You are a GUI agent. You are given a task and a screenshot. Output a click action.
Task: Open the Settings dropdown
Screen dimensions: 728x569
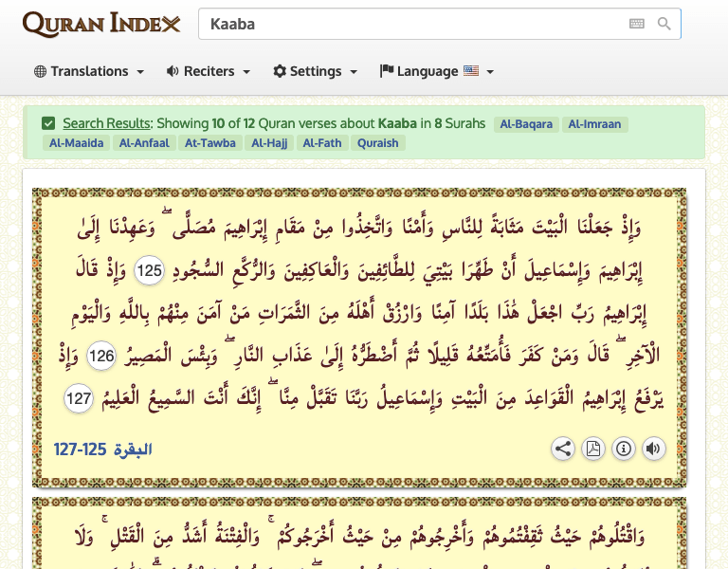click(315, 71)
